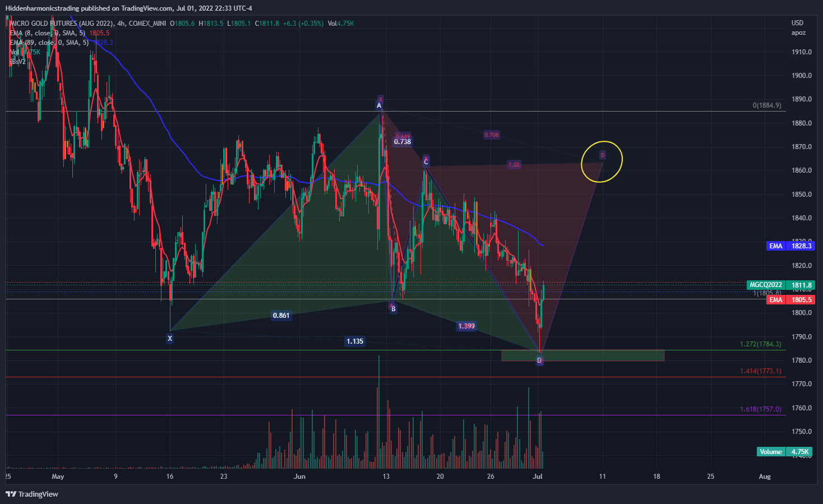This screenshot has height=504, width=823.
Task: Select the 0.738 ratio label
Action: pyautogui.click(x=403, y=142)
